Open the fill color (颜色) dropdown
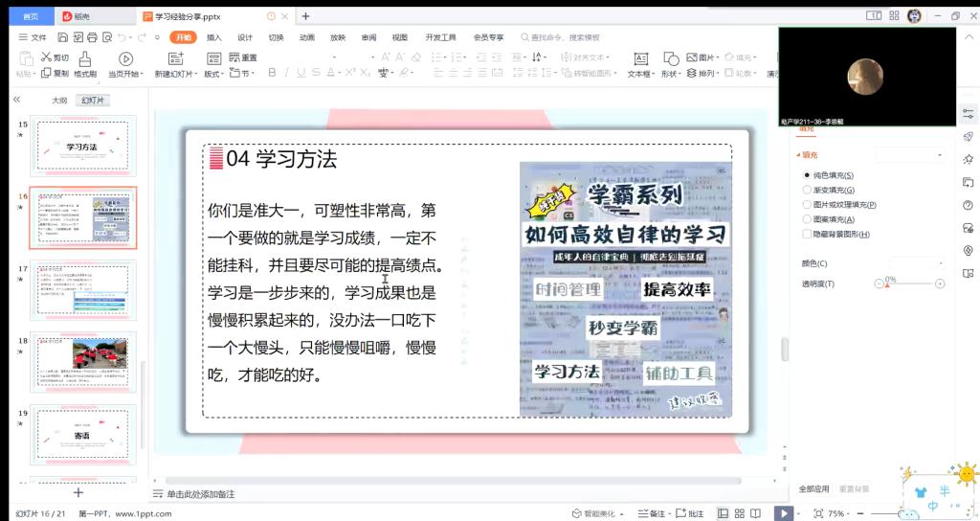Screen dimensions: 980x521 pyautogui.click(x=916, y=263)
